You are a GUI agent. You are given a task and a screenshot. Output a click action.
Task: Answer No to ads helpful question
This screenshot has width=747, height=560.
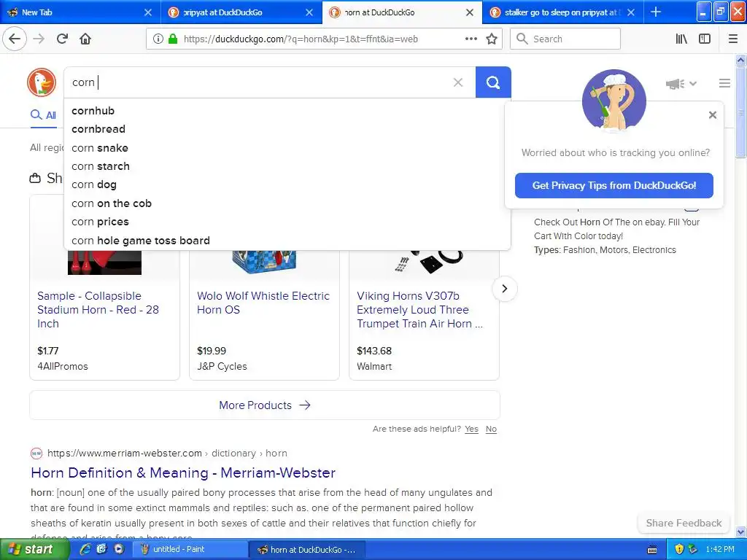491,429
